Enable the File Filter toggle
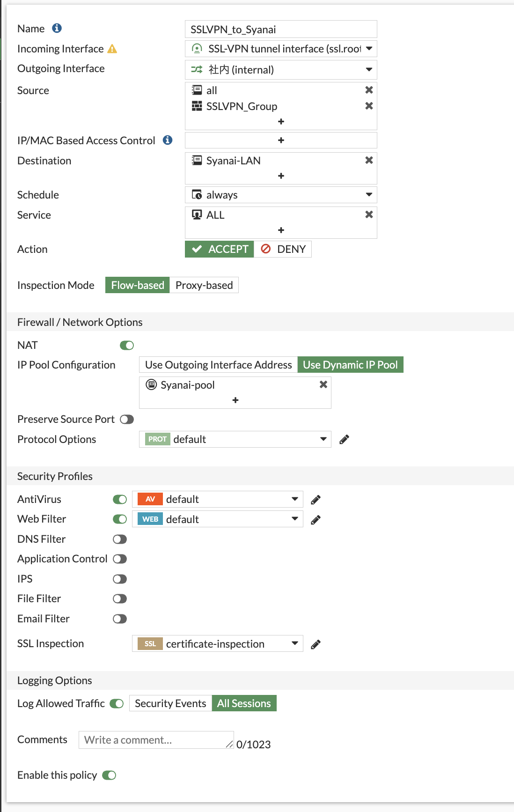Screen dimensions: 514x812 (120, 599)
